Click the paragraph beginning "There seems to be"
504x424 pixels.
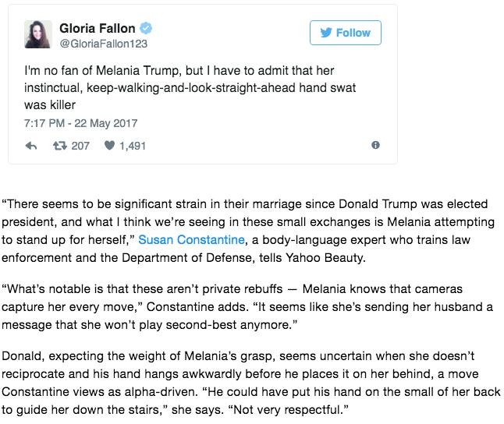(x=247, y=231)
